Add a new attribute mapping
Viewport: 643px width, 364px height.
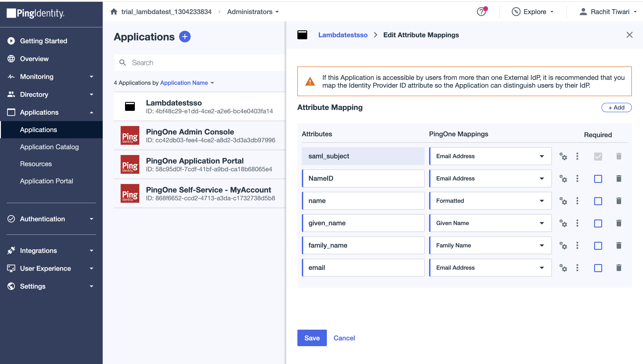[x=616, y=108]
